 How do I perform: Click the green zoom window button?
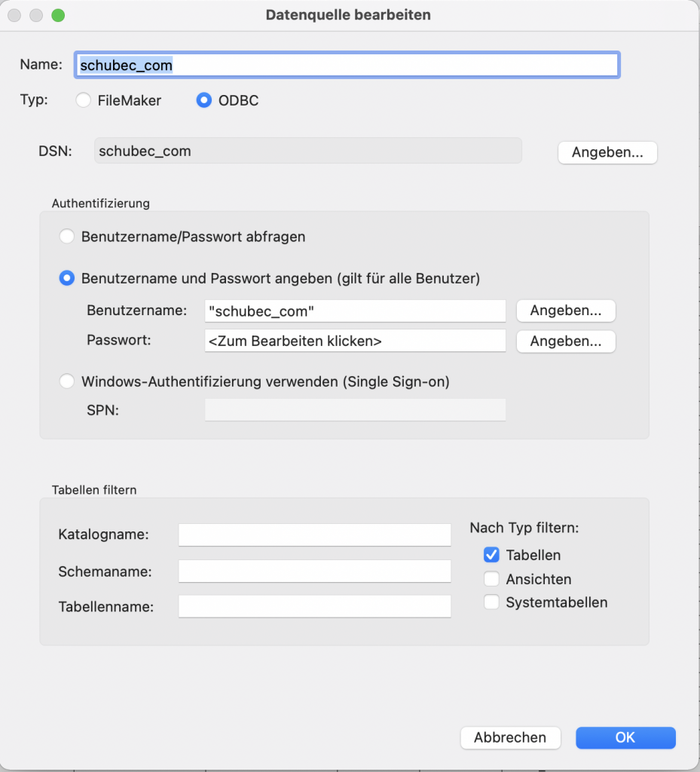(x=58, y=15)
